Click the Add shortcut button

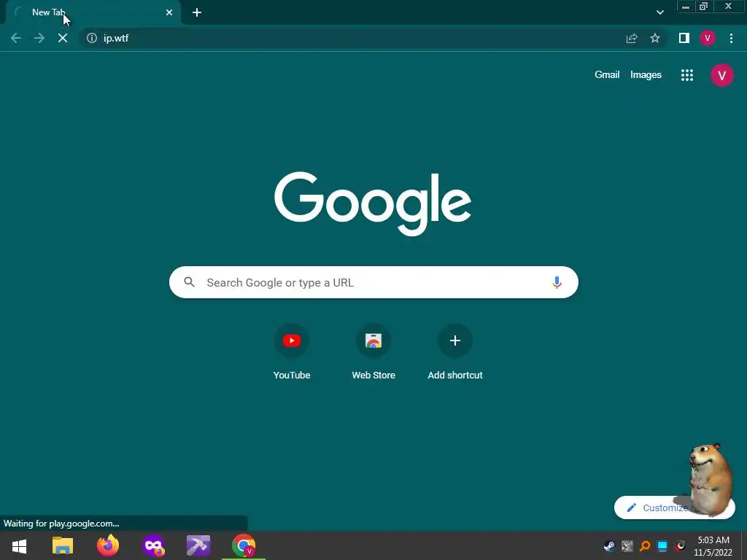455,351
